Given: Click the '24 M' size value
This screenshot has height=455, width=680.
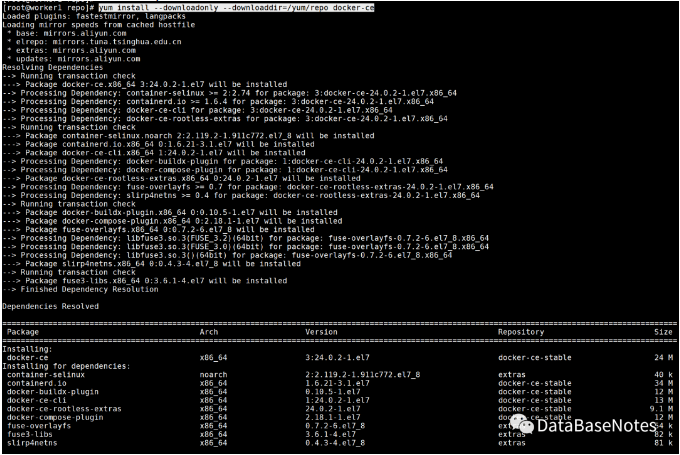Looking at the screenshot, I should point(664,357).
